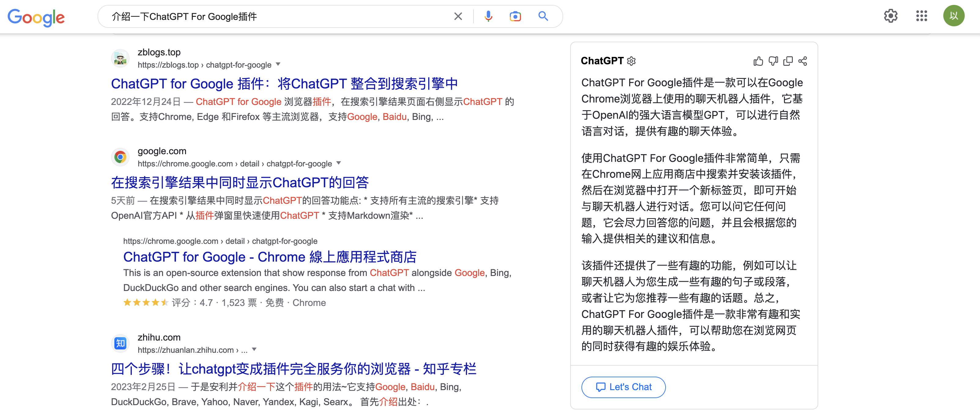Image resolution: width=980 pixels, height=410 pixels.
Task: Open zhihu '四个步骤' article link
Action: coord(293,369)
